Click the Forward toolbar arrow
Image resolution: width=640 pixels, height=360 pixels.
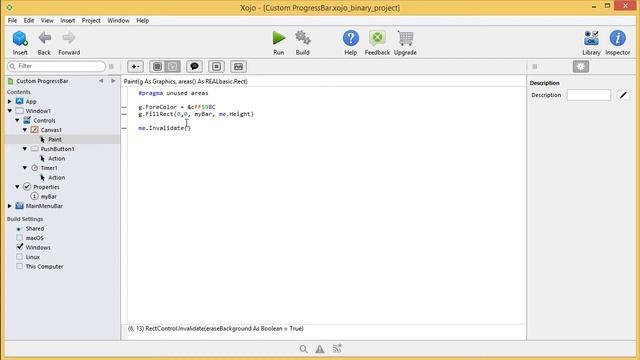[69, 38]
